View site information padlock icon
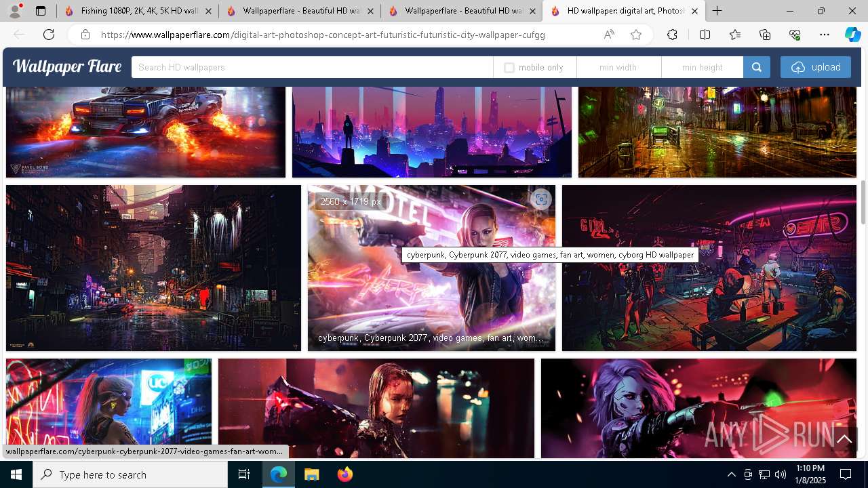The image size is (868, 488). [85, 35]
